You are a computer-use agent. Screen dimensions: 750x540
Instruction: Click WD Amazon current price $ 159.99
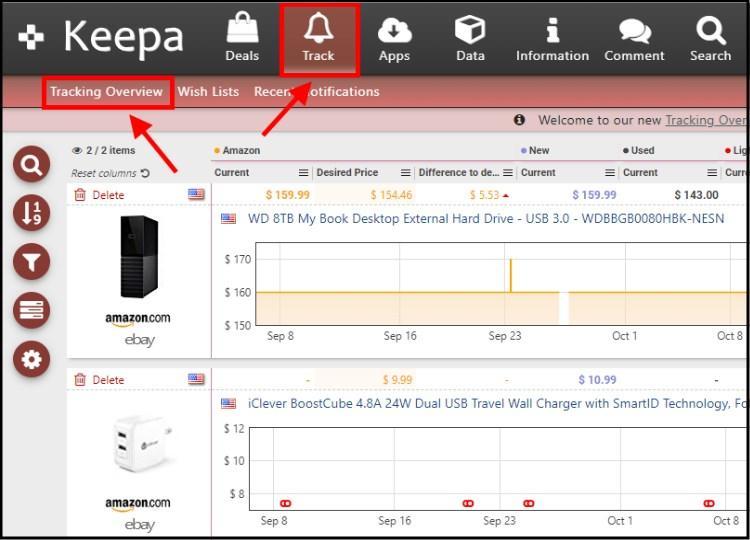point(287,195)
